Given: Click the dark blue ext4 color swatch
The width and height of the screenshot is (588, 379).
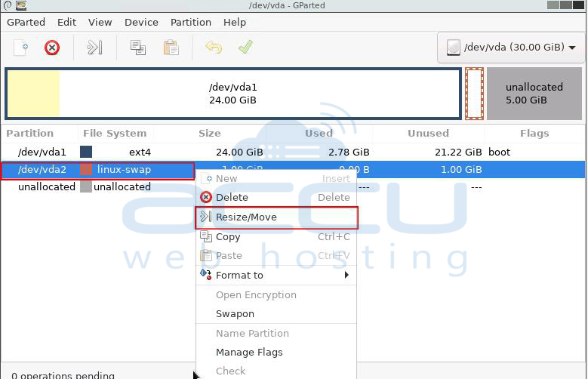Looking at the screenshot, I should coord(86,152).
